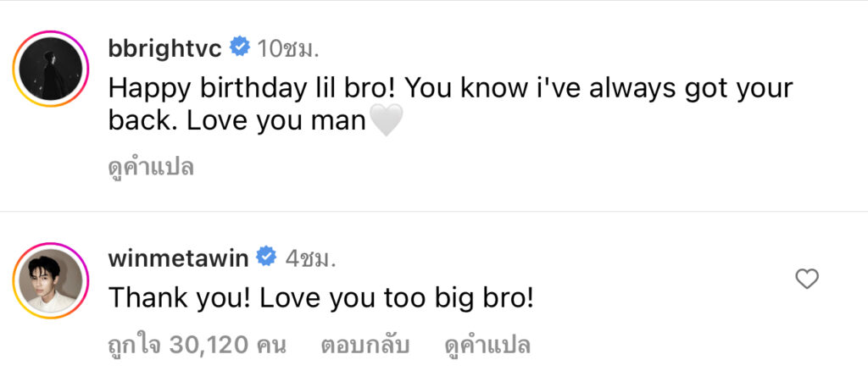Click the 'Love you man' phrase
The height and width of the screenshot is (382, 868).
tap(275, 122)
